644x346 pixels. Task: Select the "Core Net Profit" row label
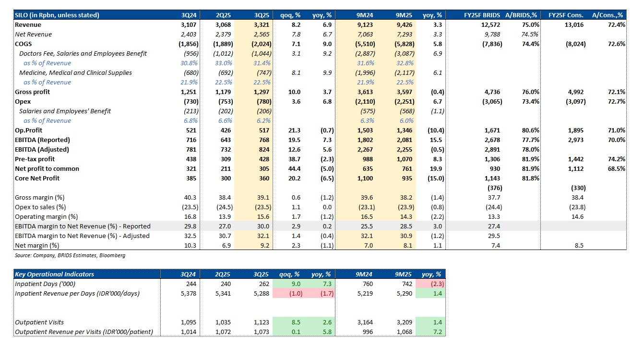(37, 178)
